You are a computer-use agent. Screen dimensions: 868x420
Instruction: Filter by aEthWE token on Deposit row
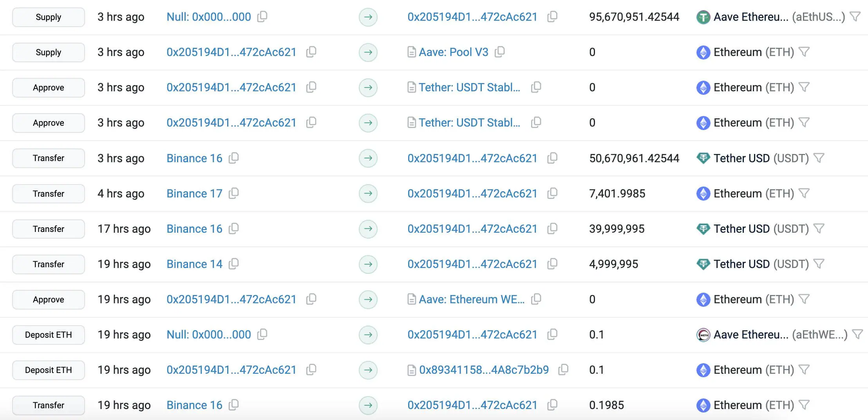pos(857,335)
